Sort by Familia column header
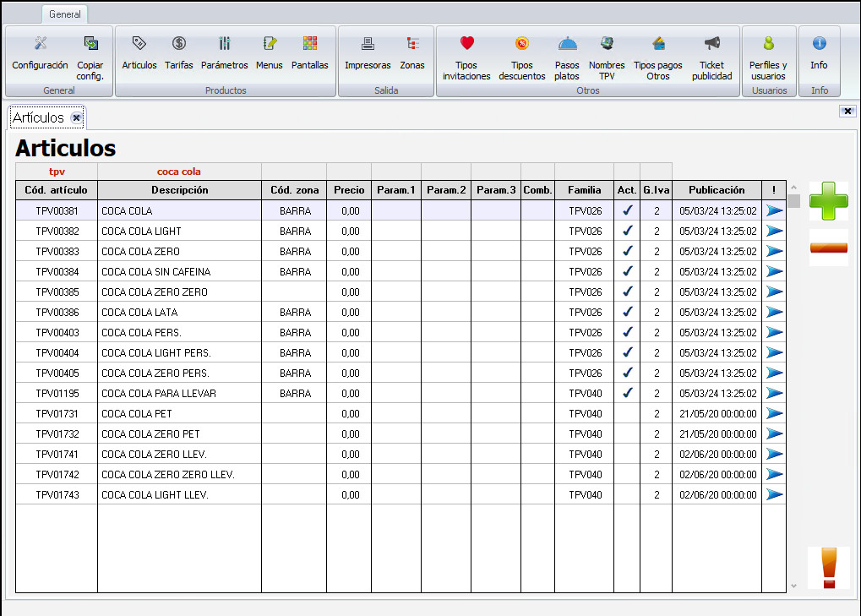The width and height of the screenshot is (861, 616). [584, 190]
